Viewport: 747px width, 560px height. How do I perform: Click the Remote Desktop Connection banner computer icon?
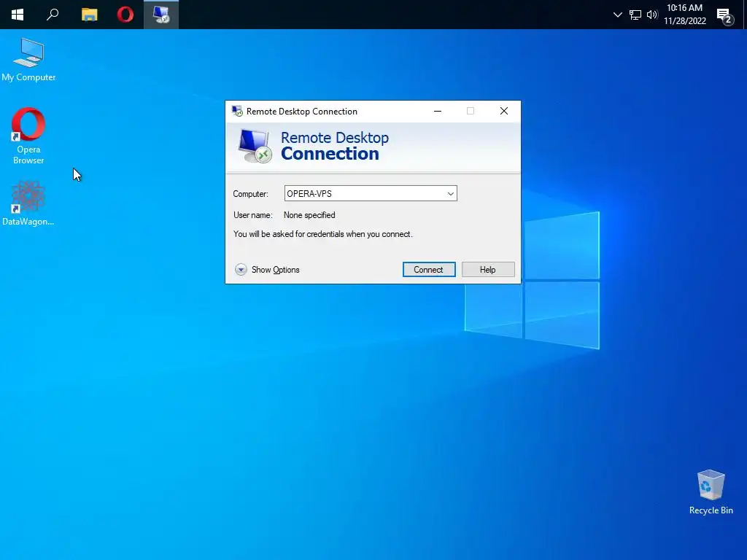point(255,146)
